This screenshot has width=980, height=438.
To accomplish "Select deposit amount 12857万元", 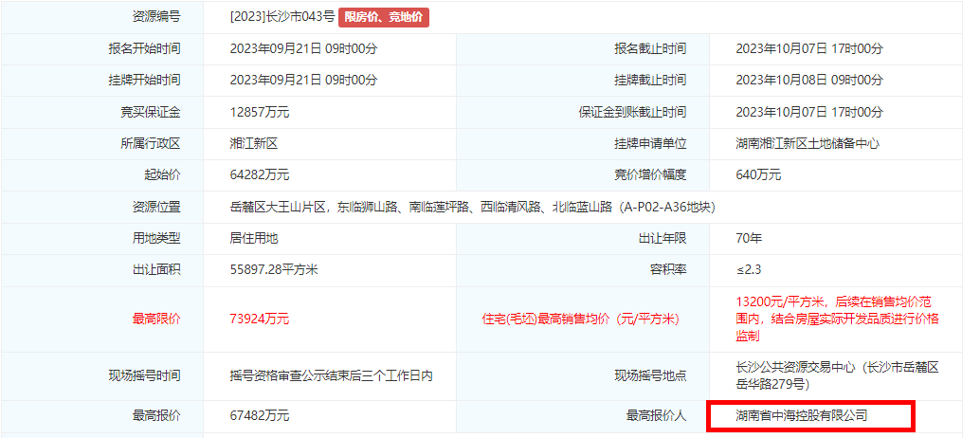I will coord(260,113).
